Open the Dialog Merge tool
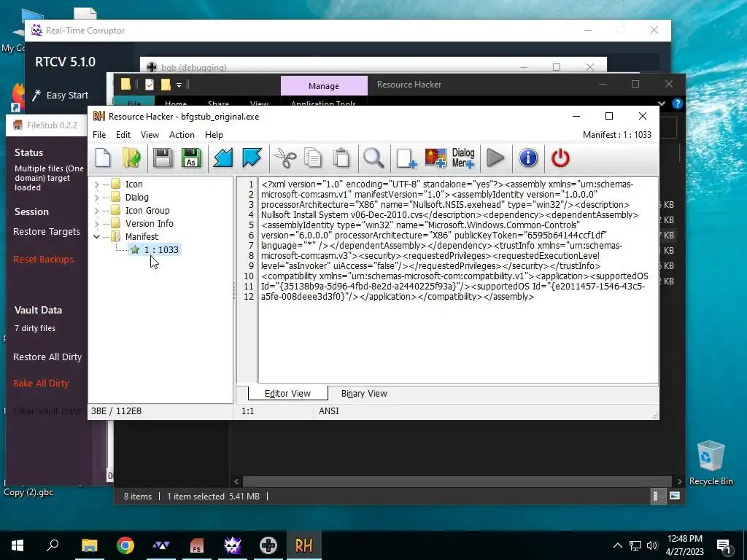The width and height of the screenshot is (747, 560). click(463, 158)
